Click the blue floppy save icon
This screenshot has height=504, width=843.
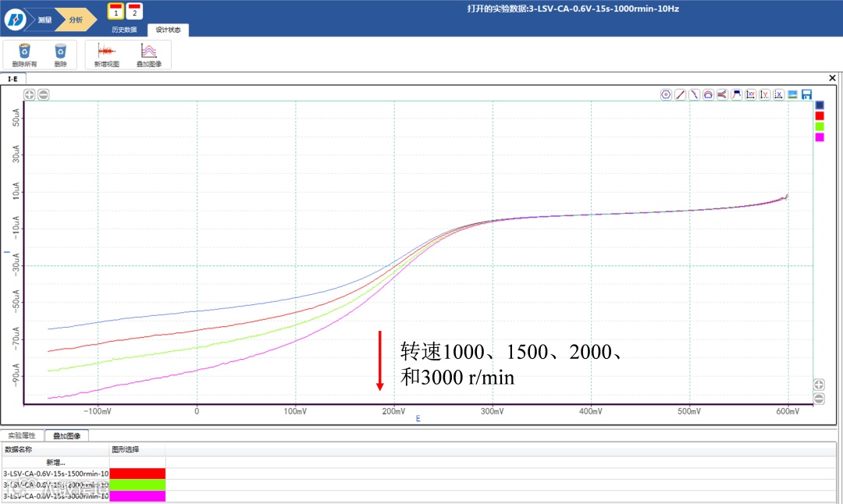coord(806,94)
